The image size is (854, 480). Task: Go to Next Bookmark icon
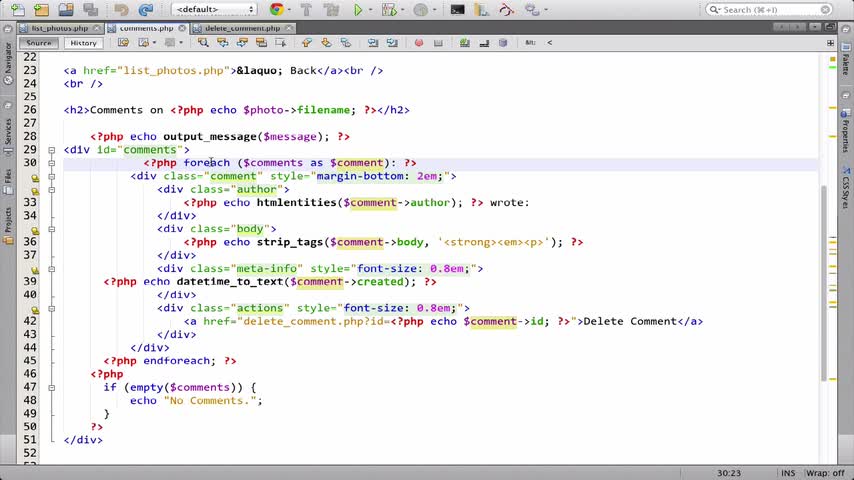pyautogui.click(x=326, y=42)
